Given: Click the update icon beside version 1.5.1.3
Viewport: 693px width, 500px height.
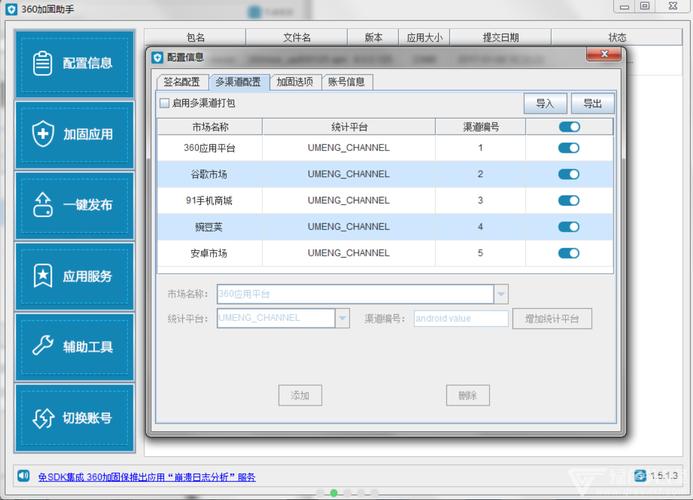Looking at the screenshot, I should [640, 476].
